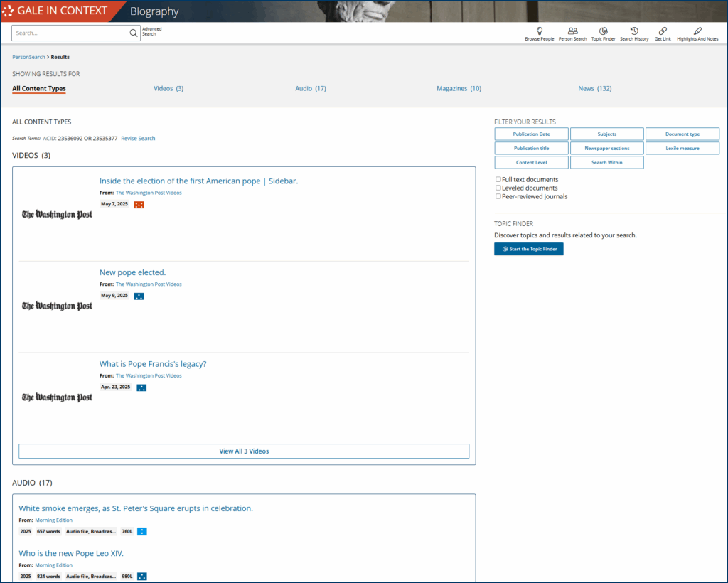Tick Peer-reviewed journals checkbox
Viewport: 728px width, 583px height.
click(498, 196)
